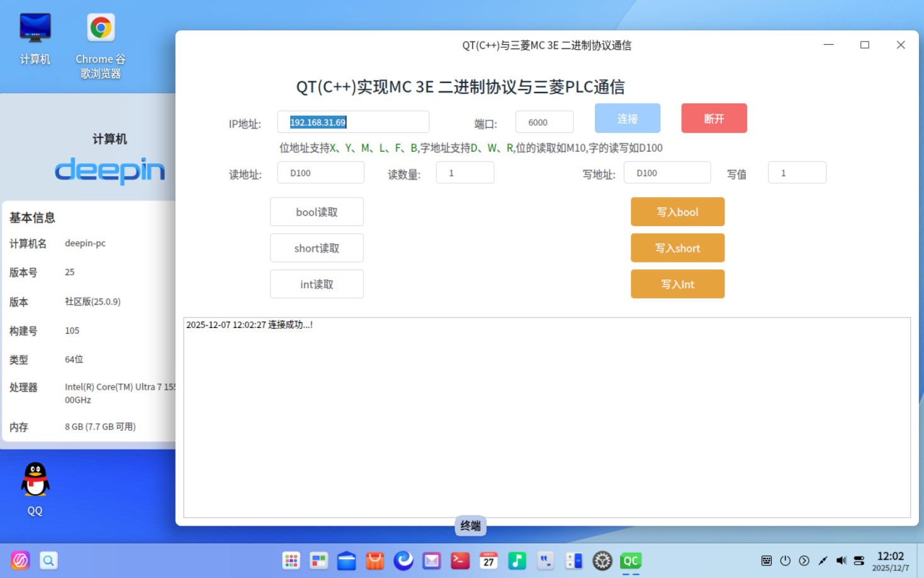Screen dimensions: 924x578
Task: Click the 写入bool button
Action: [677, 212]
